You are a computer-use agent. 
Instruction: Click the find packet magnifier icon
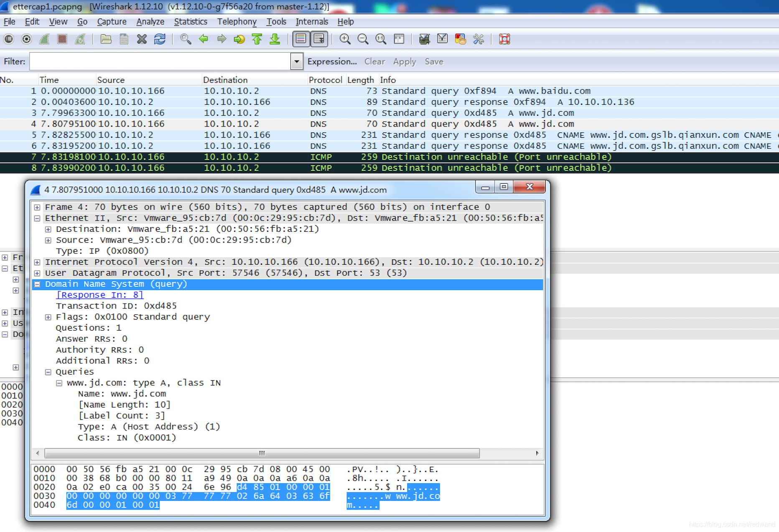click(186, 39)
